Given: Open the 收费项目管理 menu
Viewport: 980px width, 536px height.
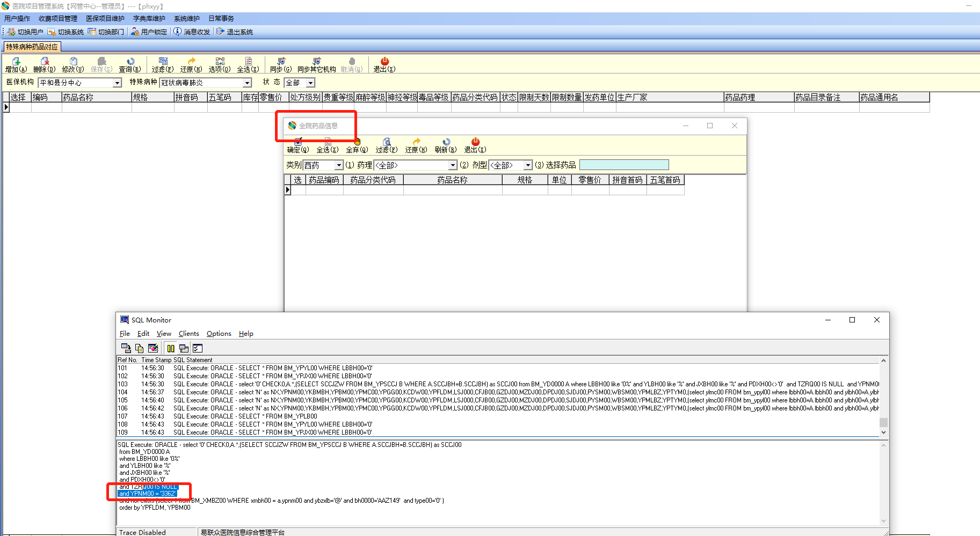Looking at the screenshot, I should [x=58, y=19].
